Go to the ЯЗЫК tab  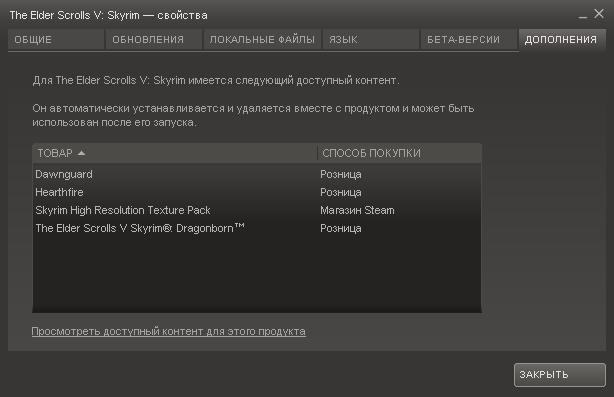tap(371, 40)
